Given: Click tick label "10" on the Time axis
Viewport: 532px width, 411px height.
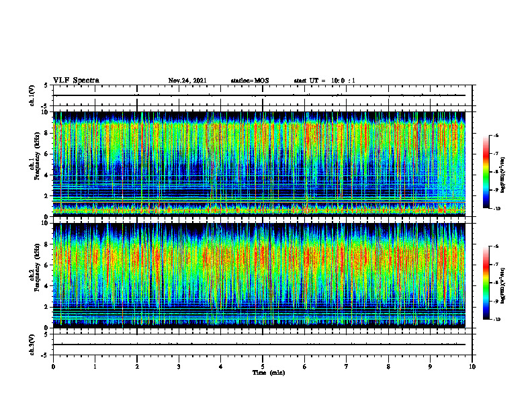Looking at the screenshot, I should coord(472,367).
